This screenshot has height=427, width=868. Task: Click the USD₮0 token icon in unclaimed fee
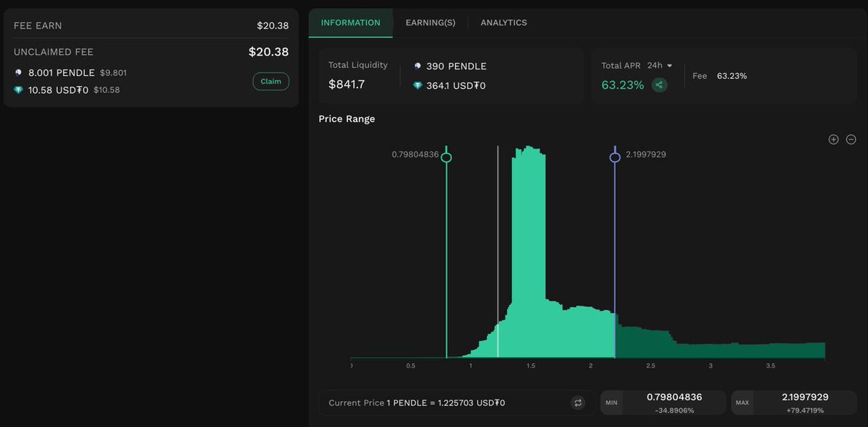[18, 90]
